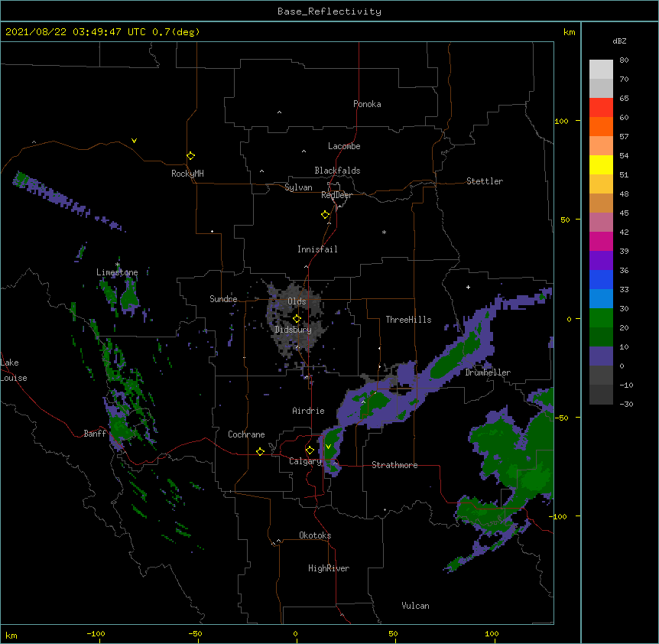Select the 54 dBZ yellow color swatch
The height and width of the screenshot is (644, 659).
click(x=601, y=164)
